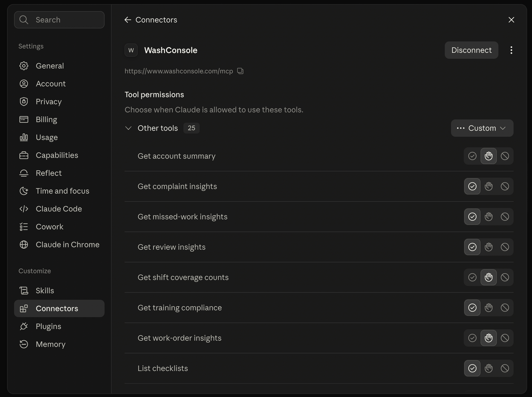532x397 pixels.
Task: Click the 25 tools count badge
Action: pos(192,128)
